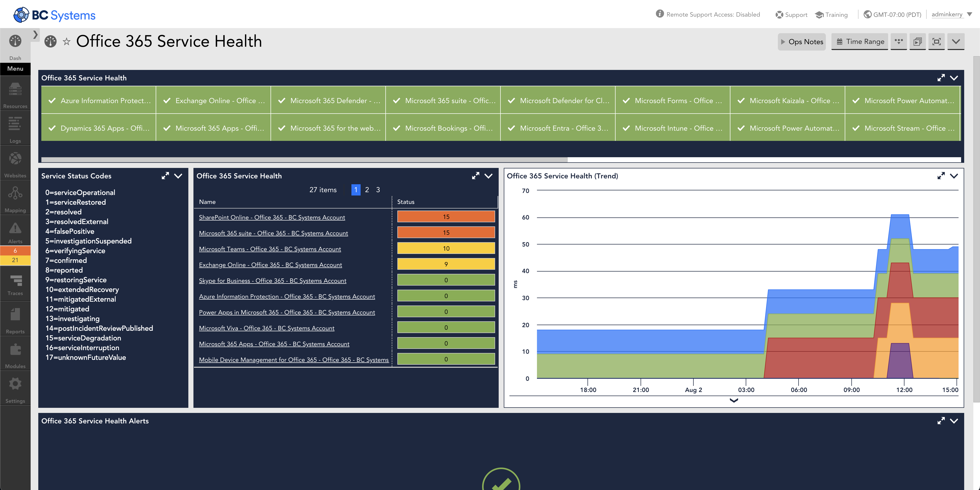Favorite the dashboard with the star icon

point(67,41)
